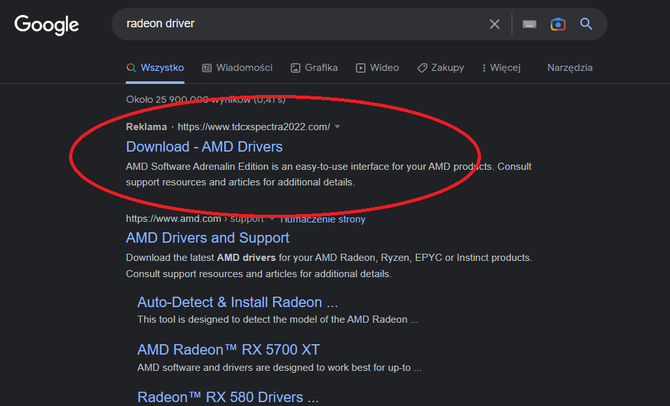Image resolution: width=670 pixels, height=406 pixels.
Task: Click the www.amd.com support URL
Action: (x=195, y=219)
